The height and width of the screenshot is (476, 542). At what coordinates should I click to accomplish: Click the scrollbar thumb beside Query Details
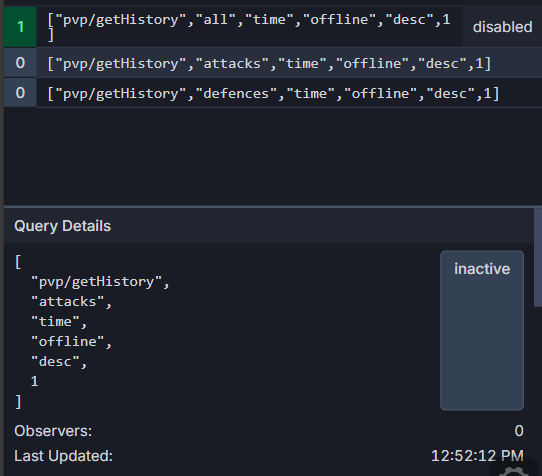[538, 258]
